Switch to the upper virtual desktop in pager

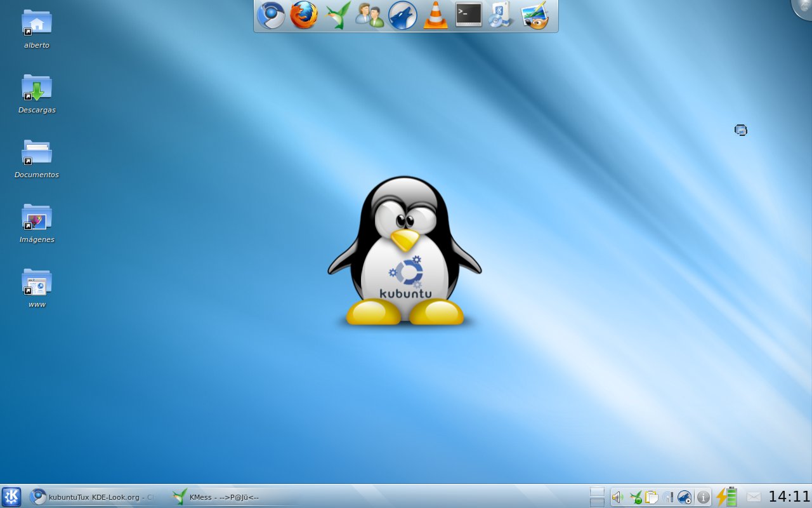(597, 492)
